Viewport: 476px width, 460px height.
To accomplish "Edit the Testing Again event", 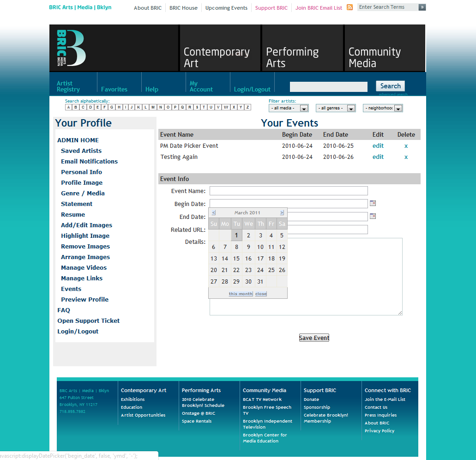I will 378,157.
